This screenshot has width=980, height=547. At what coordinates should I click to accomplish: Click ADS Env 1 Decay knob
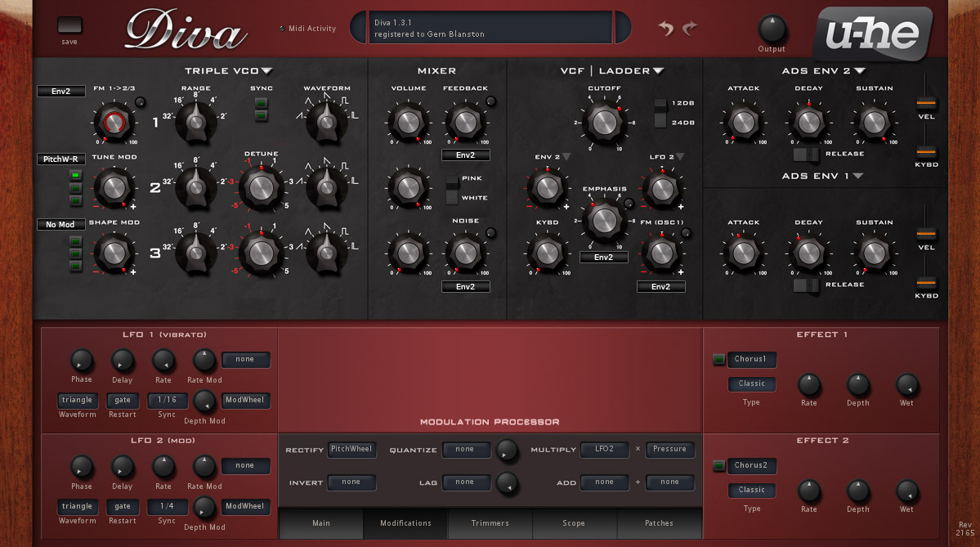pos(808,253)
